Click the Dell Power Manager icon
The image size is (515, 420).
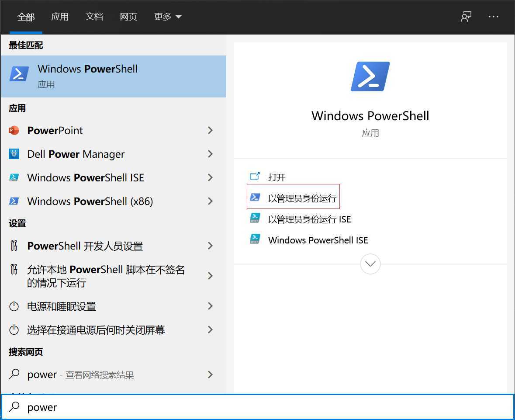coord(14,154)
